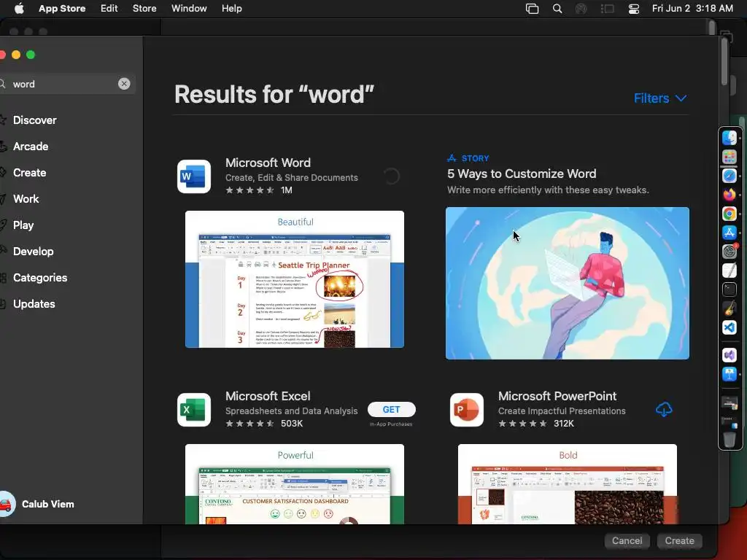Open the Edit menu
The image size is (747, 560).
tap(109, 9)
